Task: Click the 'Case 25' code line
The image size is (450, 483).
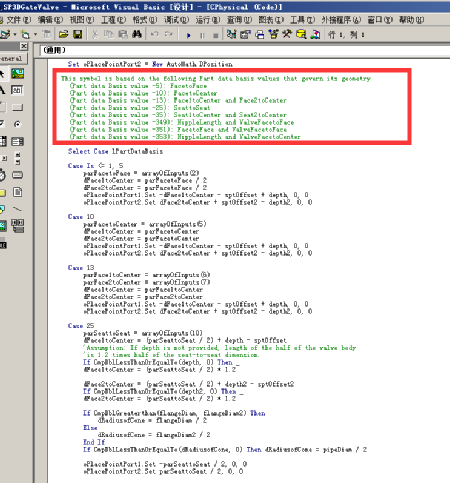Action: tap(81, 326)
